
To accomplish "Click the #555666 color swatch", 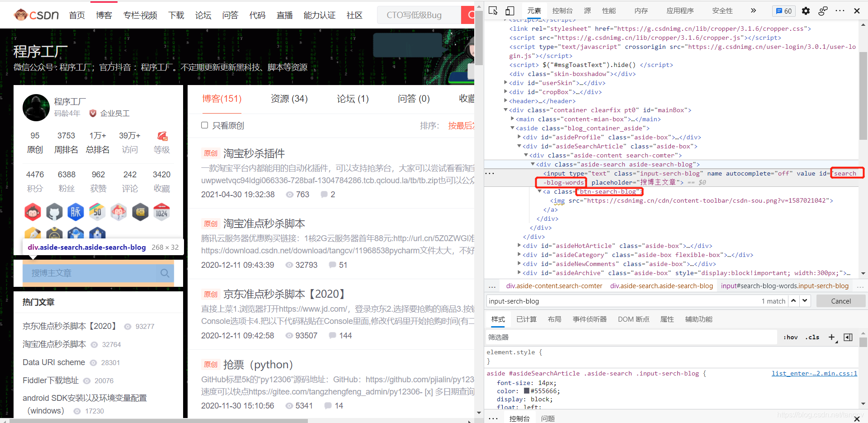I will [x=526, y=391].
